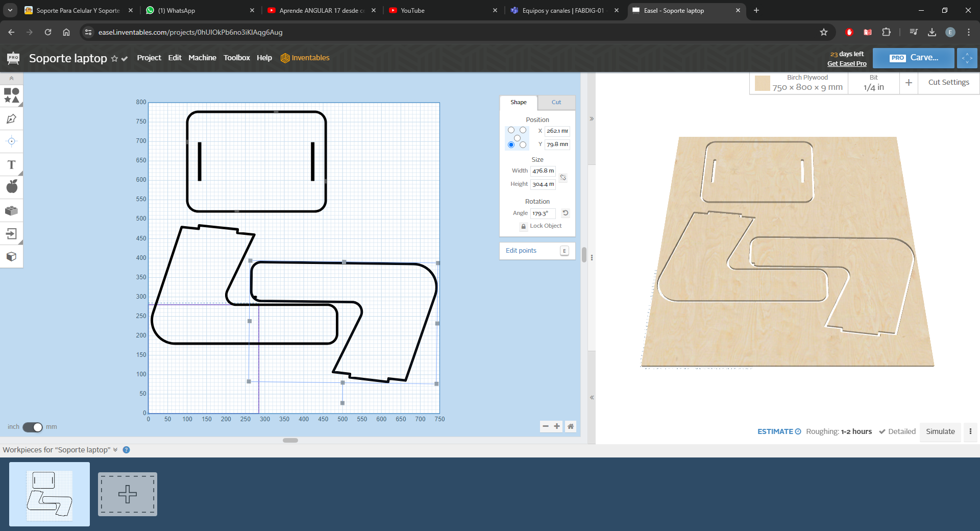980x531 pixels.
Task: Click the blue jog machine arrows button
Action: coord(967,58)
